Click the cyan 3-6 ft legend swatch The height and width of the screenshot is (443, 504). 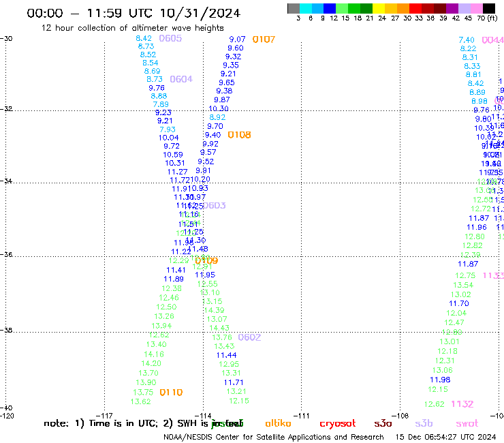[306, 8]
